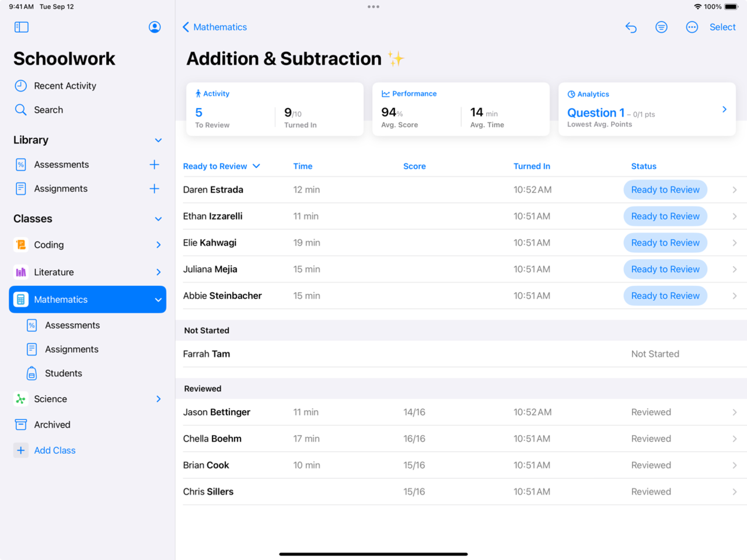Expand the Literature class chevron
This screenshot has width=747, height=560.
[x=159, y=272]
